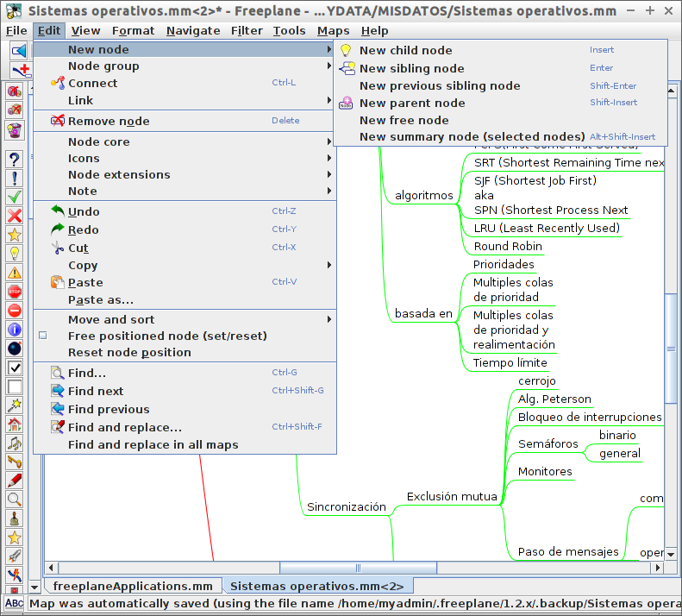Select the Exclusión mutua node
This screenshot has height=616, width=682.
coord(452,497)
